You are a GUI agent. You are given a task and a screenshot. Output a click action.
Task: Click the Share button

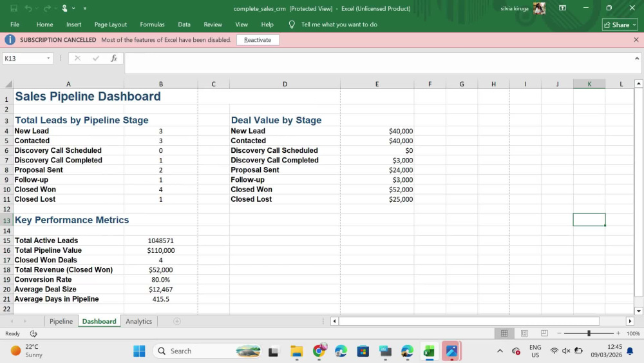pos(620,25)
